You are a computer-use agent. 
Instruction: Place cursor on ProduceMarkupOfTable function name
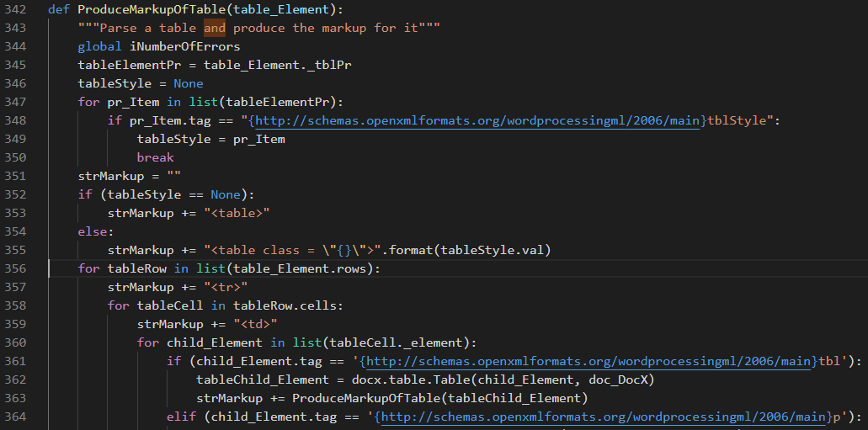click(x=152, y=9)
